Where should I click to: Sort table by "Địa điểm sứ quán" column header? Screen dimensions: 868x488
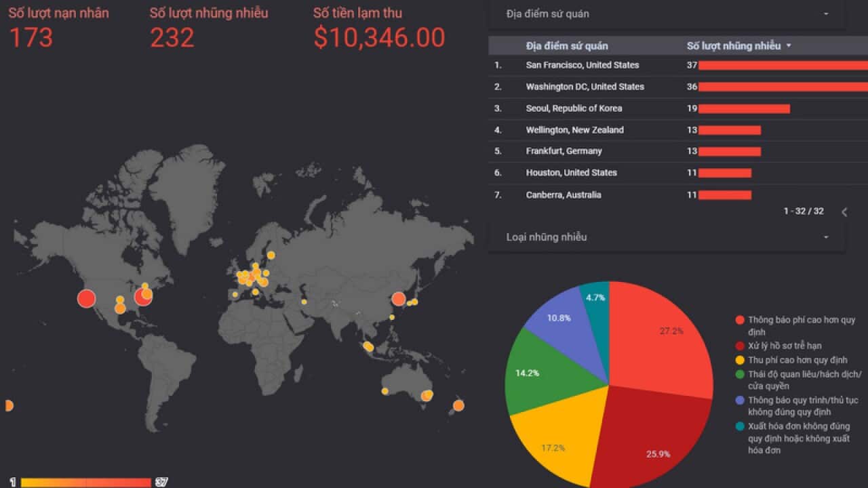tap(567, 46)
